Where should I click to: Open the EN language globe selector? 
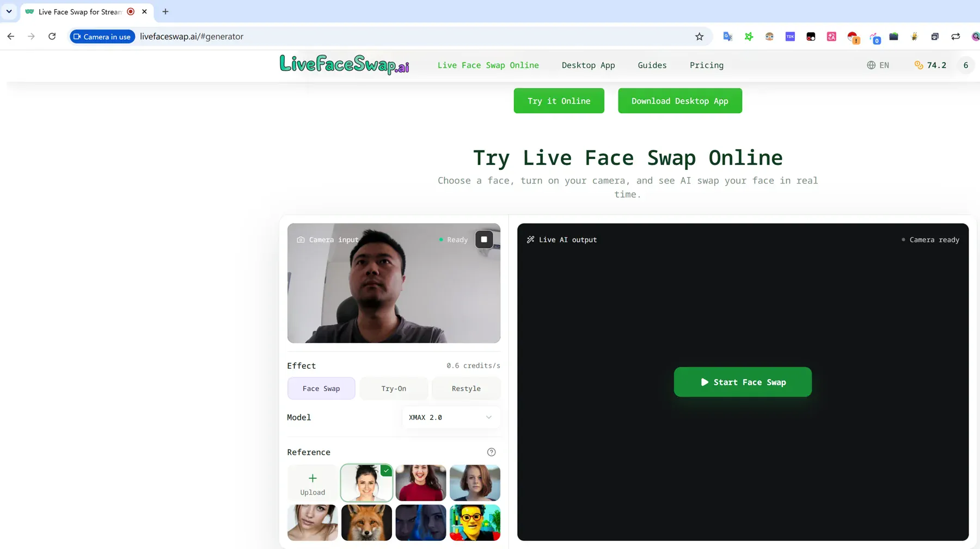coord(878,65)
